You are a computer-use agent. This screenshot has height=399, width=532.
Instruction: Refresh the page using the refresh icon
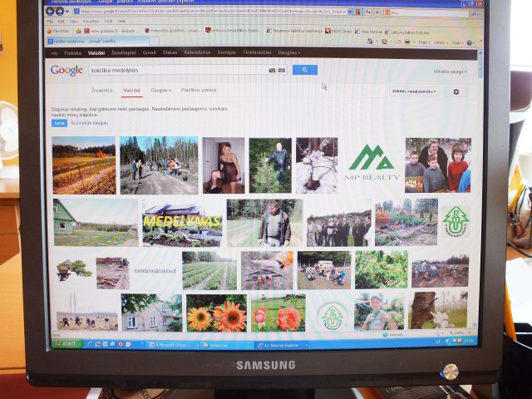coord(367,12)
